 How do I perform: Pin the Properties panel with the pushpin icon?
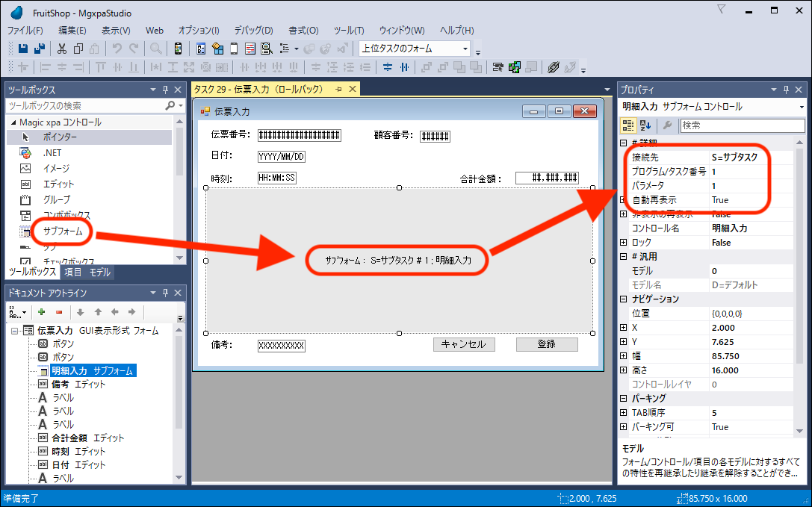(x=786, y=89)
